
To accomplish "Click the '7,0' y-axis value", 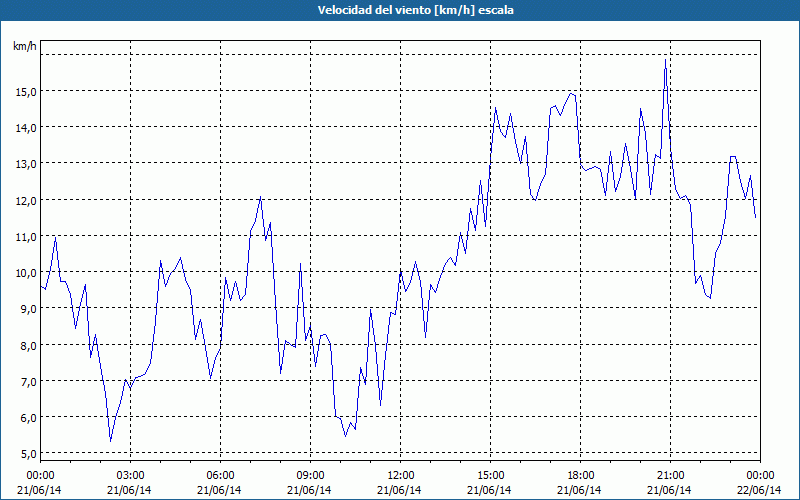I will point(28,382).
